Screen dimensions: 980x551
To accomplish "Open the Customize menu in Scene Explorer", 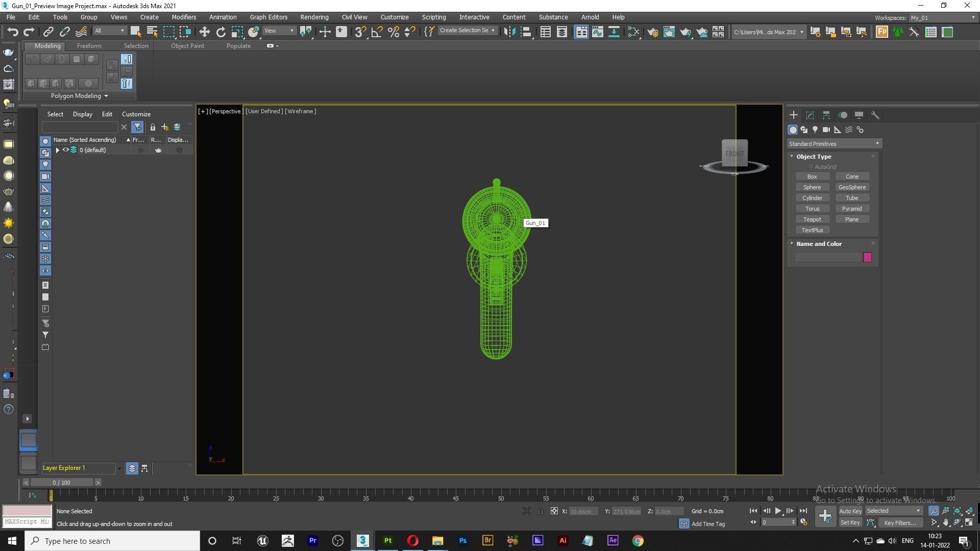I will coord(136,114).
